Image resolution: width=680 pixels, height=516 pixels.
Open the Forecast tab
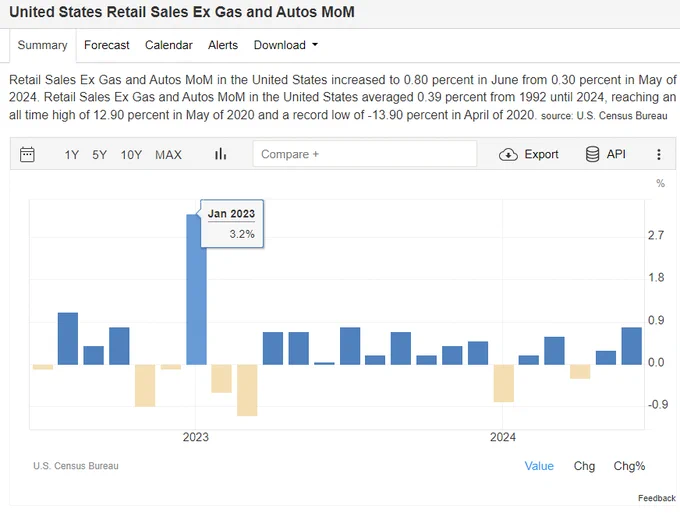coord(107,45)
